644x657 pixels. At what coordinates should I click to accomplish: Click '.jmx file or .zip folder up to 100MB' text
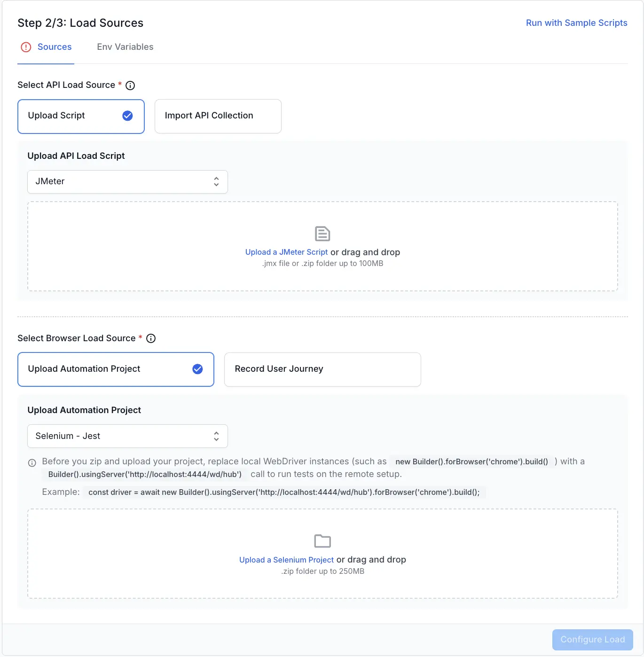point(322,264)
